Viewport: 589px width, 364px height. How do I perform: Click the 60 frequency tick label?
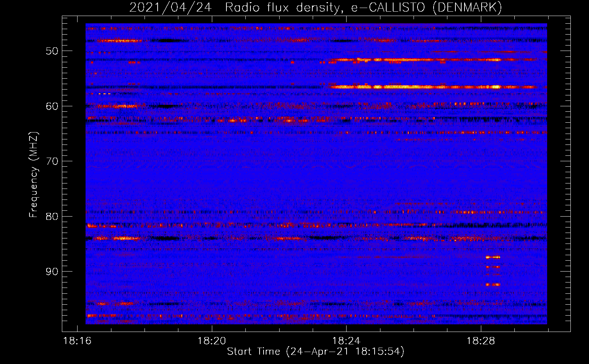52,106
